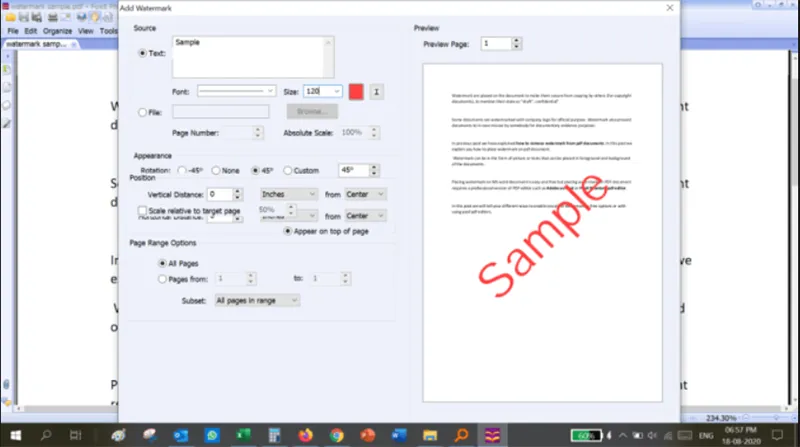Open Subset 'All pages in range' dropdown

257,301
